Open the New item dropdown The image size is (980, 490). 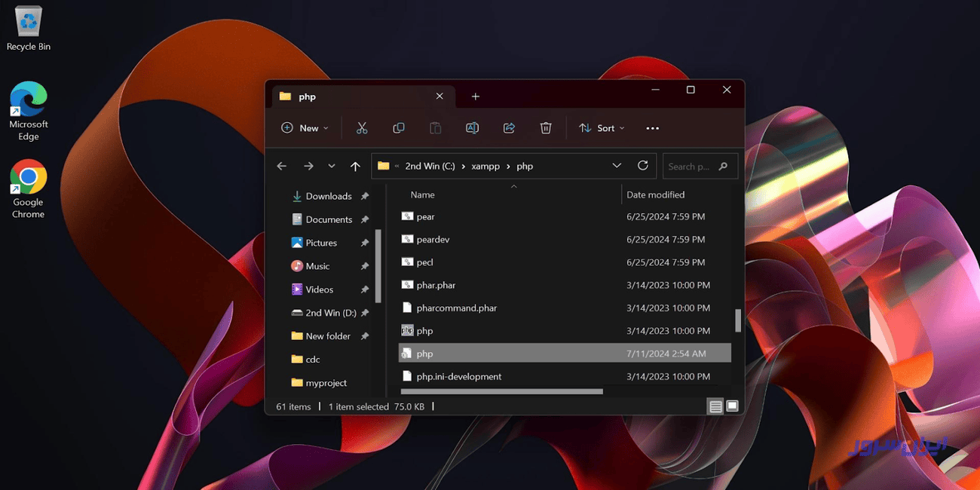pos(305,128)
